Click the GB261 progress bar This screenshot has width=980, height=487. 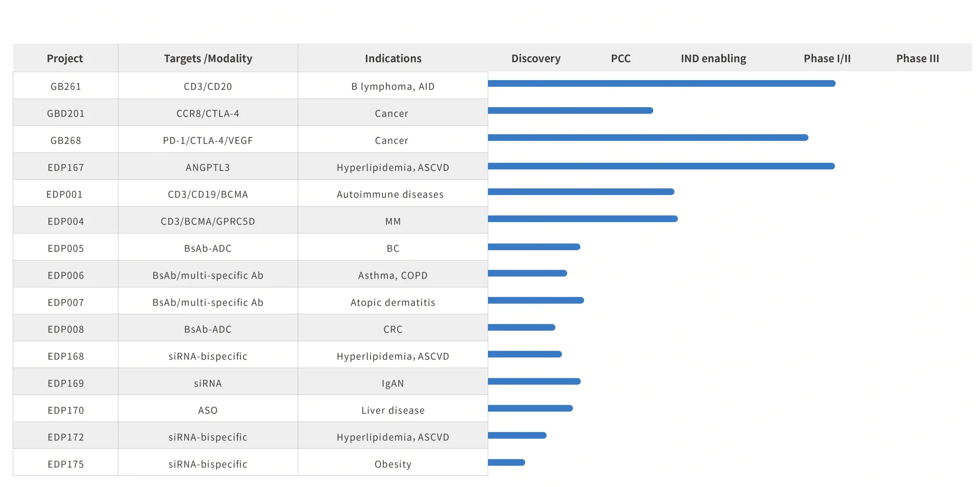coord(661,83)
